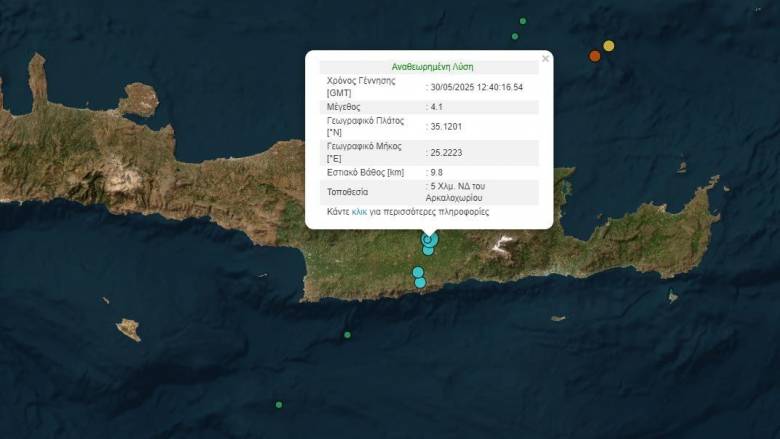This screenshot has height=439, width=780.
Task: Select the bottom-left green marker in the sea
Action: [279, 404]
